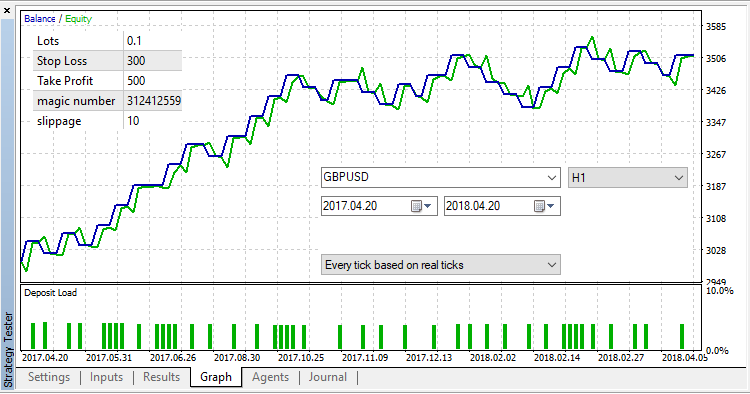Open the 'Every tick based on real ticks' dropdown

[551, 265]
